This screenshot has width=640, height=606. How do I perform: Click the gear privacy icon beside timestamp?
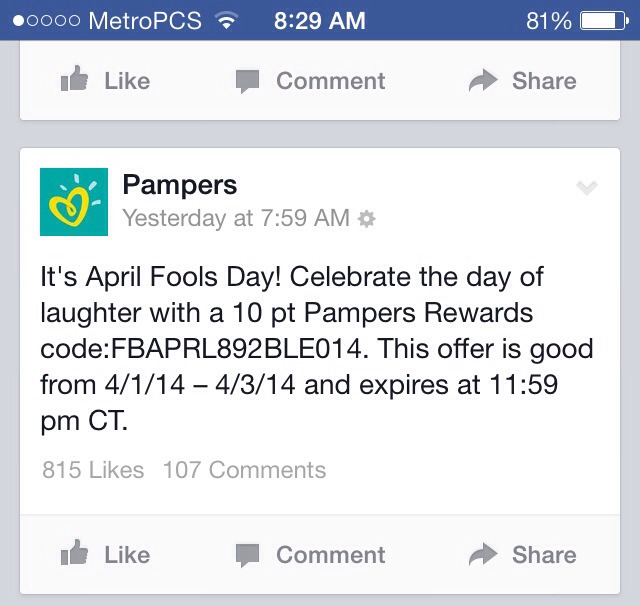tap(366, 219)
